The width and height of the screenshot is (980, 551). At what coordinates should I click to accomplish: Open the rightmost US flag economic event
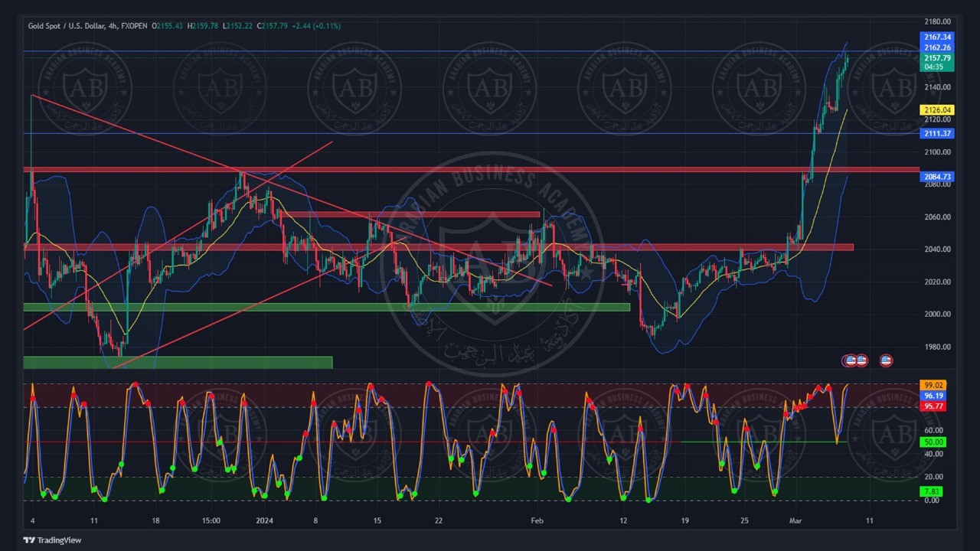[x=886, y=360]
